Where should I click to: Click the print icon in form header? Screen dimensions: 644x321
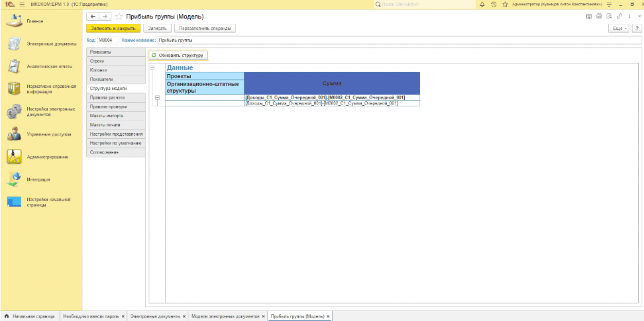tap(600, 16)
